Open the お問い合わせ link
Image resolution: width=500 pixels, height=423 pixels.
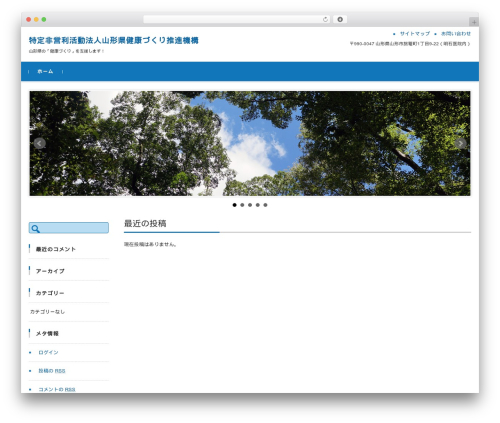[x=456, y=34]
